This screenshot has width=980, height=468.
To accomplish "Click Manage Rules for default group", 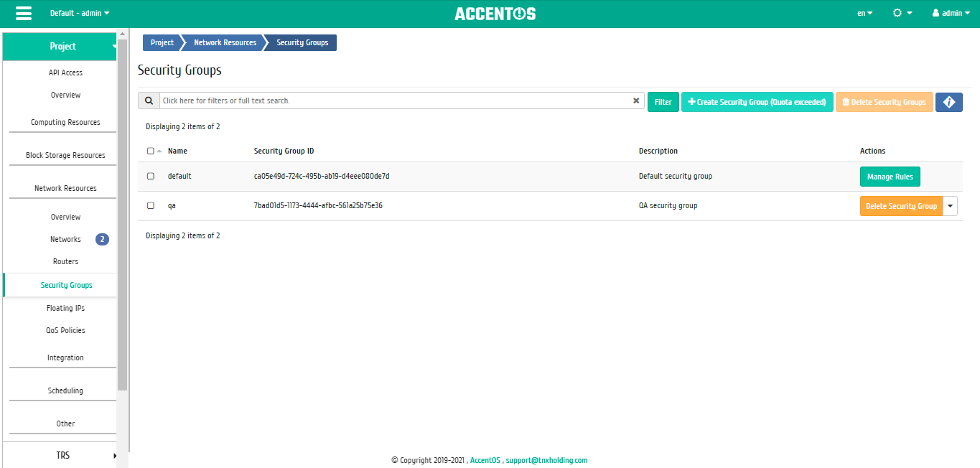I will 890,177.
